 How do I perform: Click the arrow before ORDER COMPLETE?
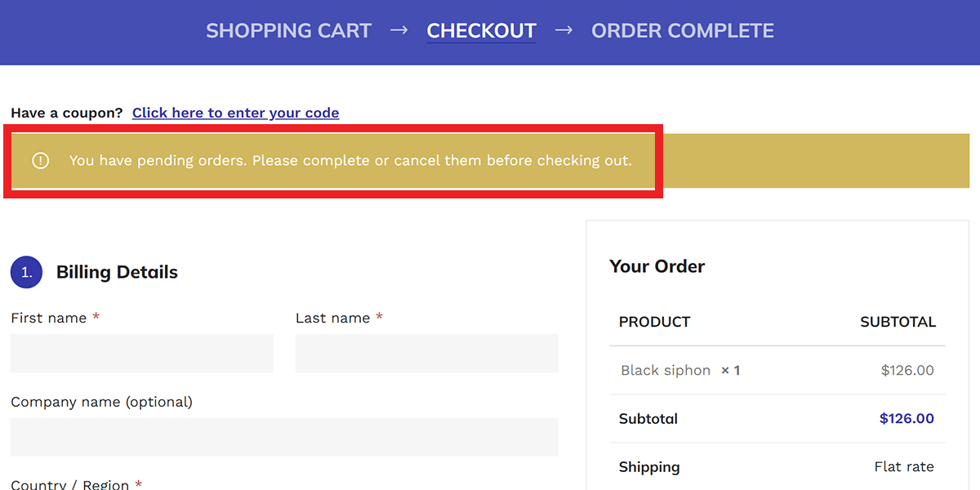(563, 31)
